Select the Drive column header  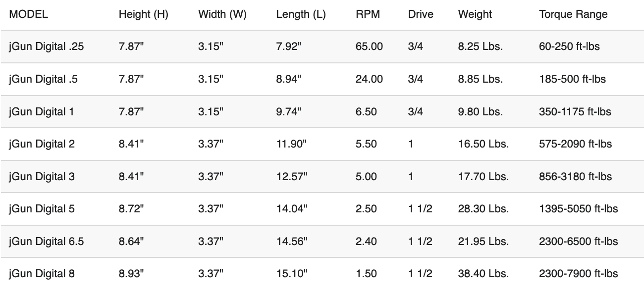pyautogui.click(x=421, y=14)
